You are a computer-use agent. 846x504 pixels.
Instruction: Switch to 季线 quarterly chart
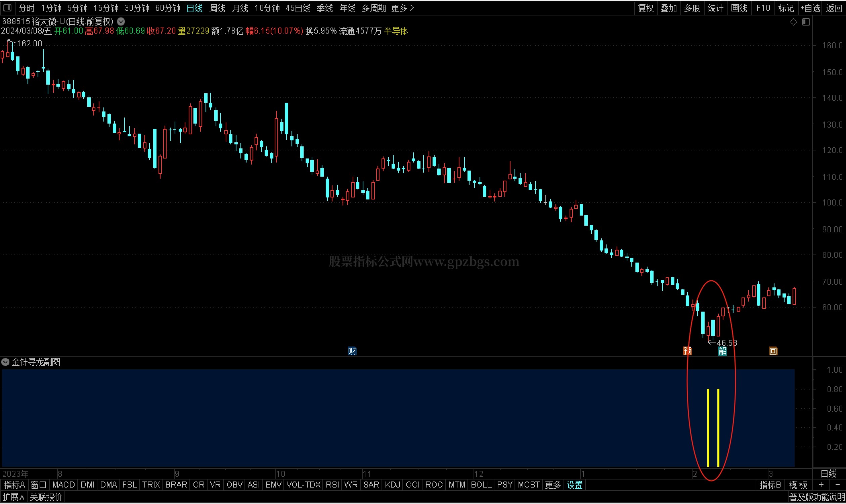[325, 8]
